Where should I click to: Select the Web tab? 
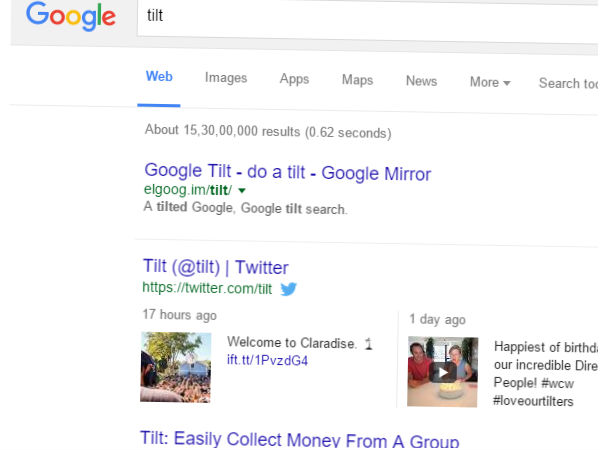(x=159, y=77)
